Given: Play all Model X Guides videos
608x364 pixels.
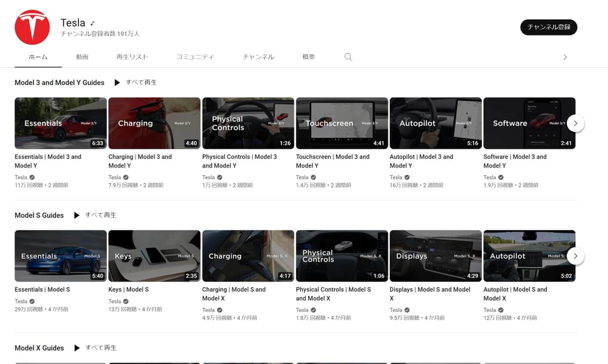Looking at the screenshot, I should (95, 348).
